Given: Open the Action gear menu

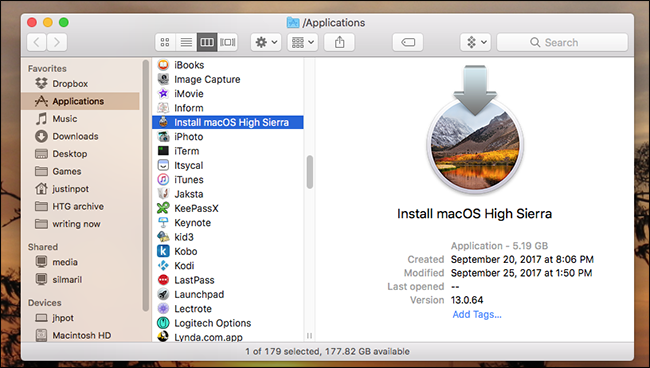Looking at the screenshot, I should click(266, 42).
